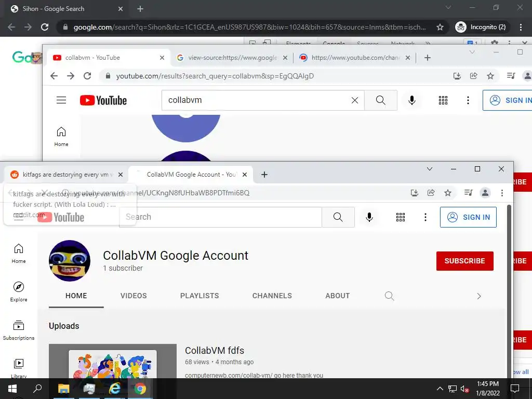Open YouTube settings dots in the collabvm window

pyautogui.click(x=468, y=100)
